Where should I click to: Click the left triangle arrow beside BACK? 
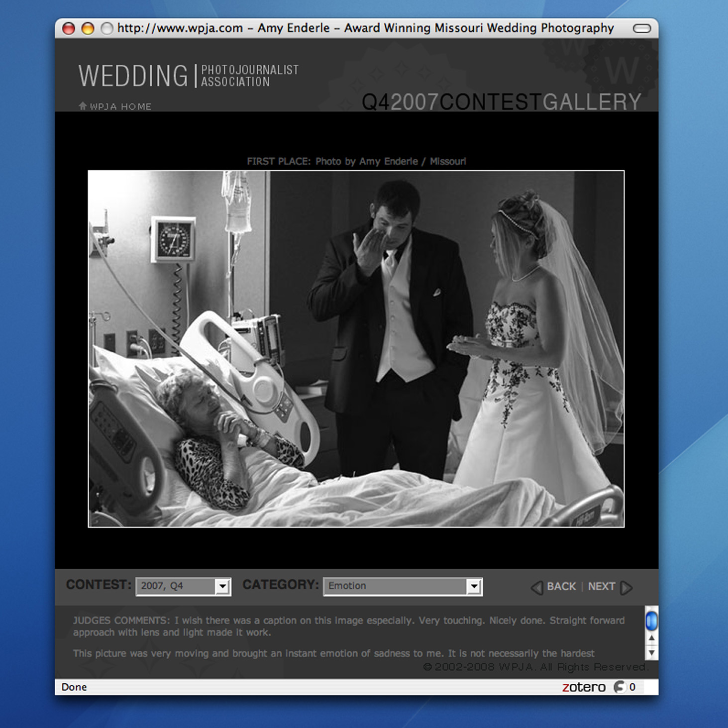tap(537, 588)
